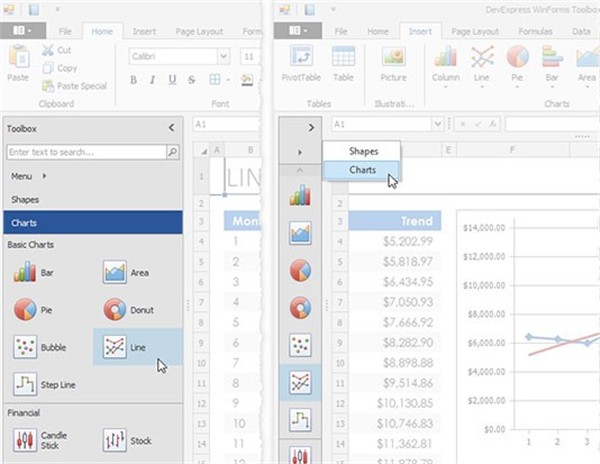Click the font size box showing 11

[249, 57]
